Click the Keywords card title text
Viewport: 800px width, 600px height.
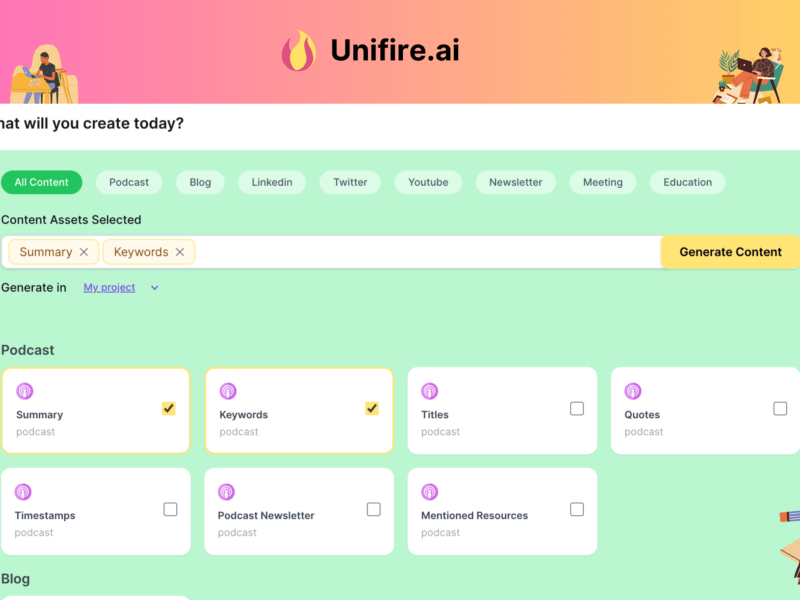(243, 415)
